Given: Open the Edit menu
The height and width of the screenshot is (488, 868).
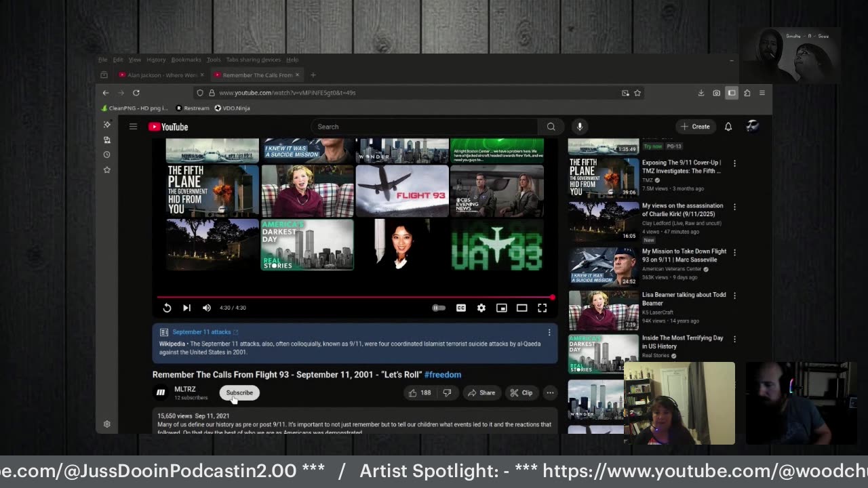Looking at the screenshot, I should tap(118, 60).
